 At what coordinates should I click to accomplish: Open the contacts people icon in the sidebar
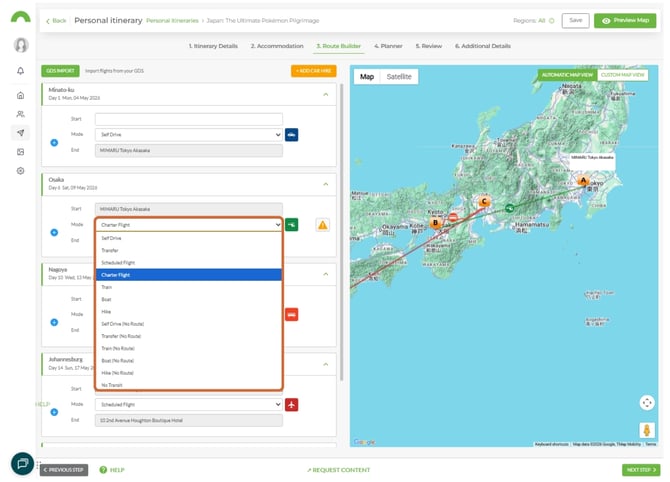point(21,114)
